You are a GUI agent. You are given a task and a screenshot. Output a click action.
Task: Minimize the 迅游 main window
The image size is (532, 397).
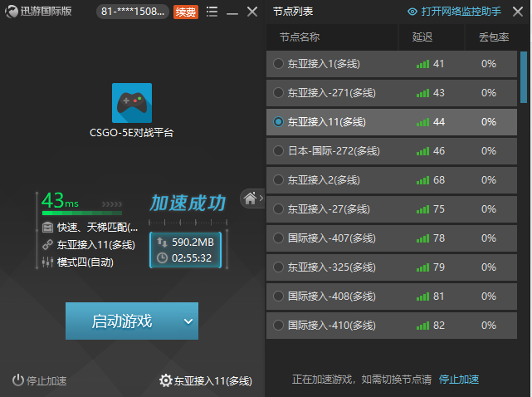coord(232,13)
